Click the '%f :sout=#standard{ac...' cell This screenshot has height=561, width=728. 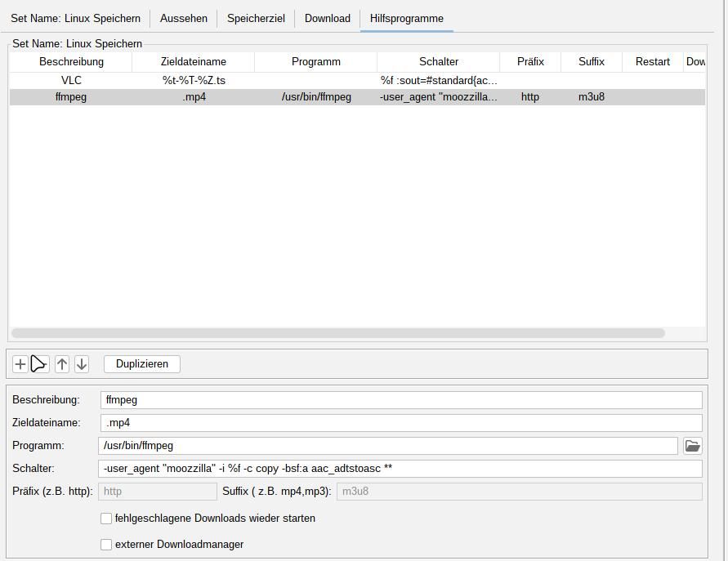click(x=438, y=80)
